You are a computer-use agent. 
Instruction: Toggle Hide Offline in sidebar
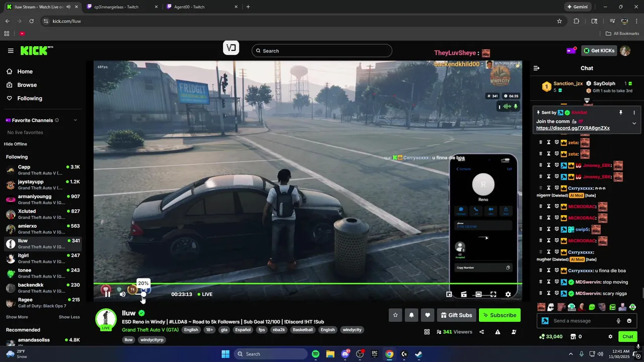[16, 144]
